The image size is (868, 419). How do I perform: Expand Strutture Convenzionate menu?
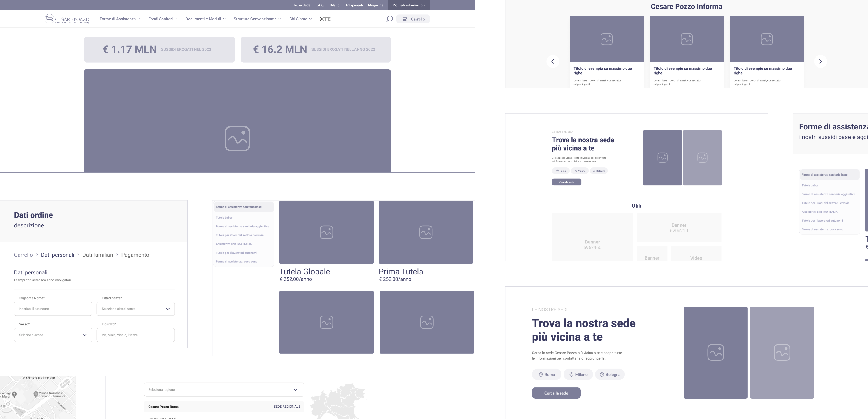tap(257, 19)
